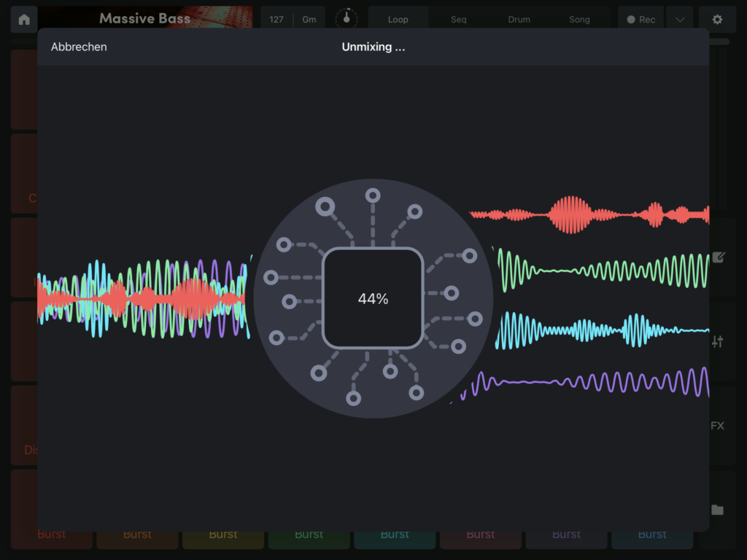747x560 pixels.
Task: Open the metronome icon in the top bar
Action: click(x=347, y=17)
